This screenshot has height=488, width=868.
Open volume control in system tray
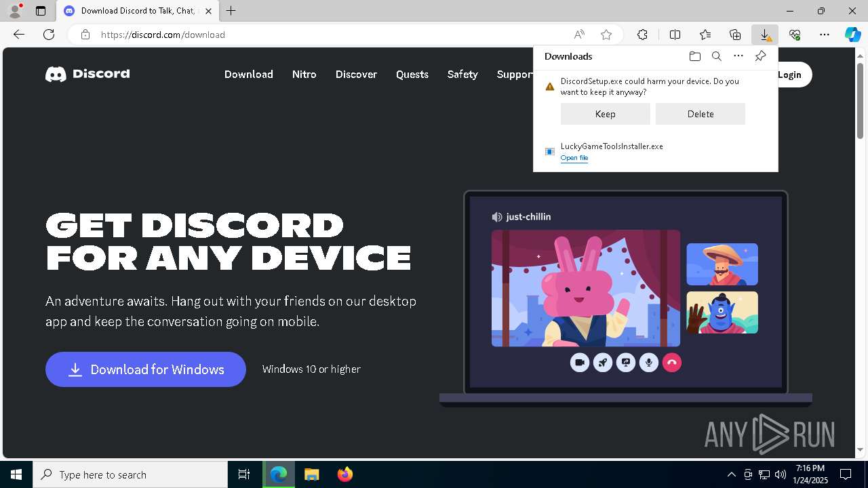(x=780, y=474)
